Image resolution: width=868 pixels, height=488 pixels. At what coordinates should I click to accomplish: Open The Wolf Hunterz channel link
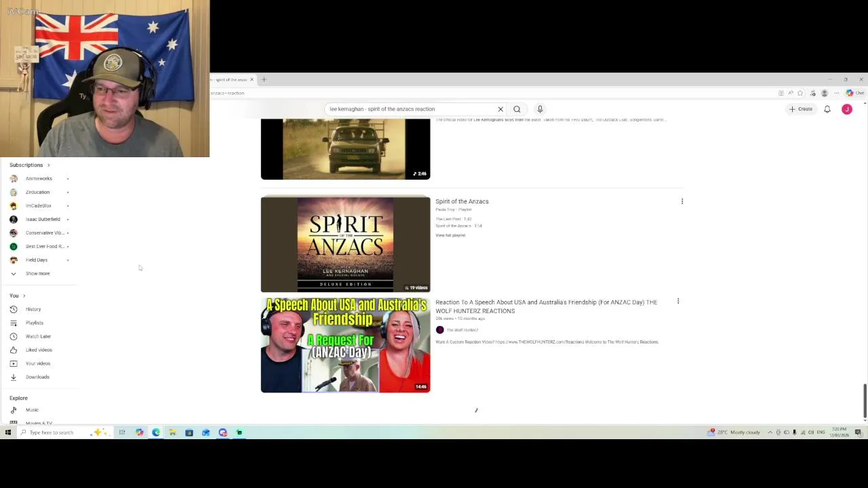click(462, 330)
